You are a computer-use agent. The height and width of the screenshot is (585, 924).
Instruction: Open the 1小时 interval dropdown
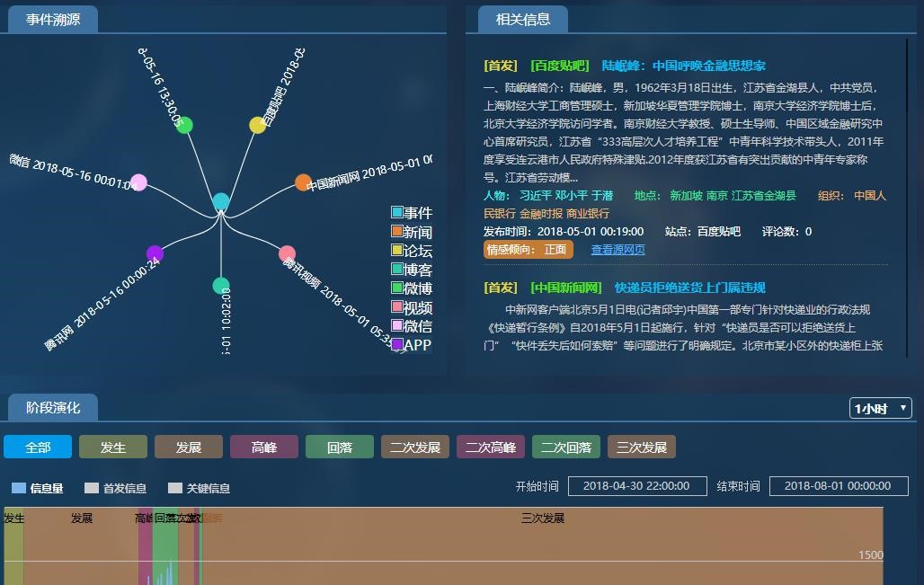coord(880,407)
